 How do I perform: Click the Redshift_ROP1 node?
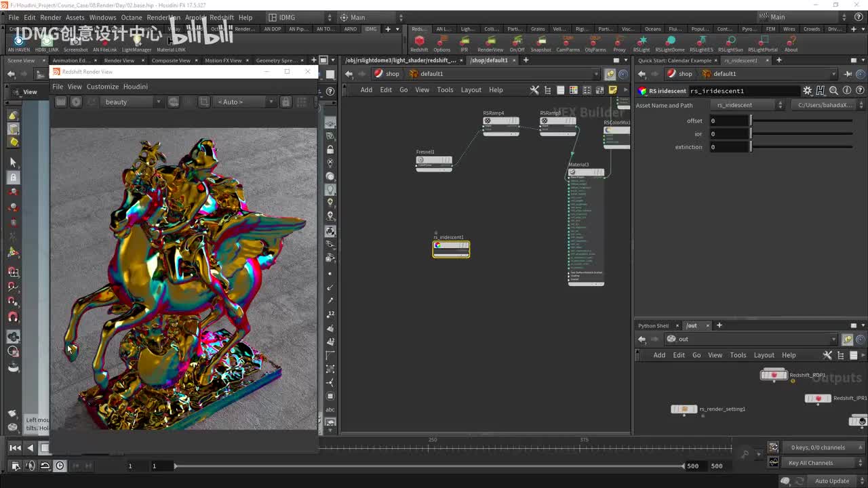coord(774,375)
